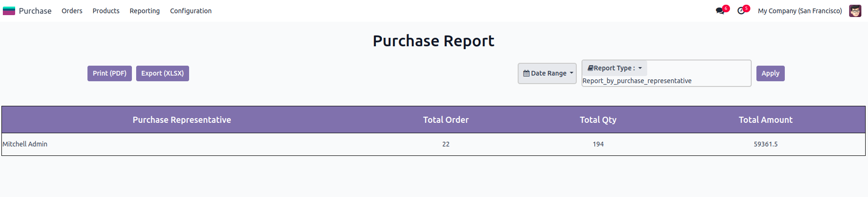Open the Orders menu
Image resolution: width=868 pixels, height=197 pixels.
point(72,11)
